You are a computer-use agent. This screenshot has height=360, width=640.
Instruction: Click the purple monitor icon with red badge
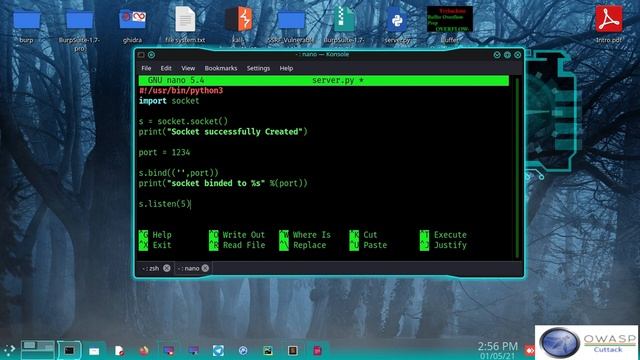coord(169,351)
